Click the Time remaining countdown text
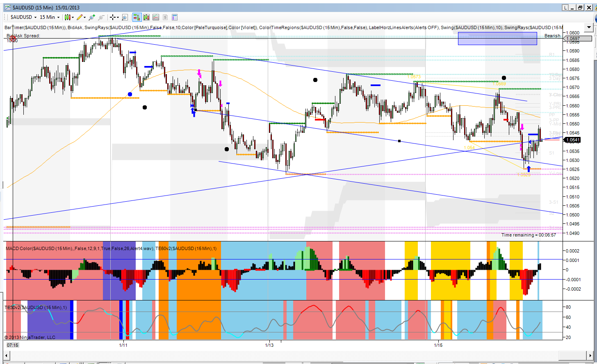Image resolution: width=597 pixels, height=364 pixels. (529, 235)
